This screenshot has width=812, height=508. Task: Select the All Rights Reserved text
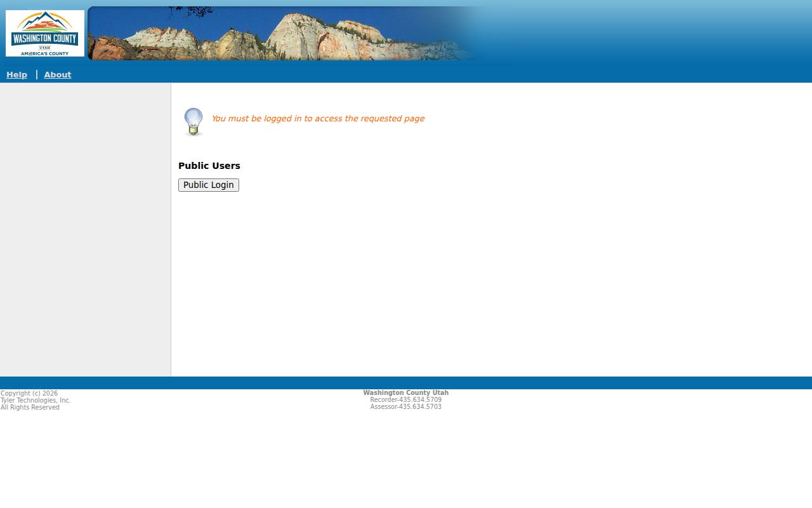coord(30,408)
